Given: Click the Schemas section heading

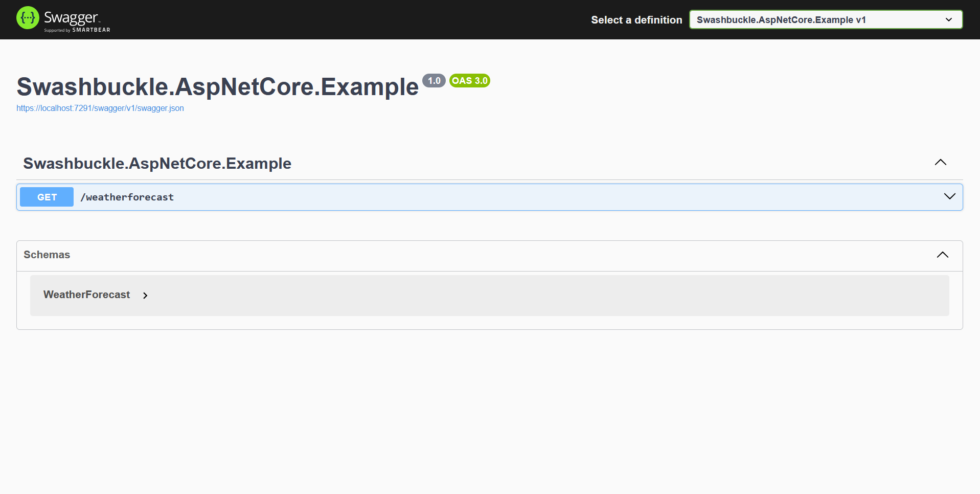Looking at the screenshot, I should 47,255.
